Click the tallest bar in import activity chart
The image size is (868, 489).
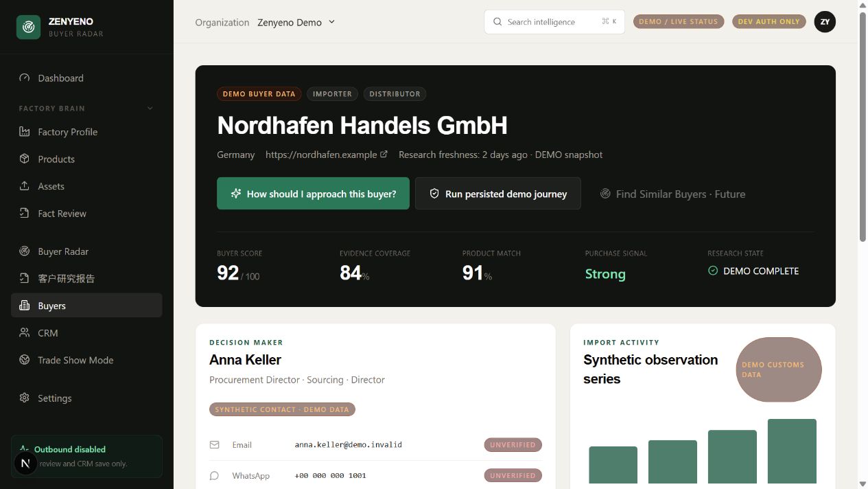point(792,451)
